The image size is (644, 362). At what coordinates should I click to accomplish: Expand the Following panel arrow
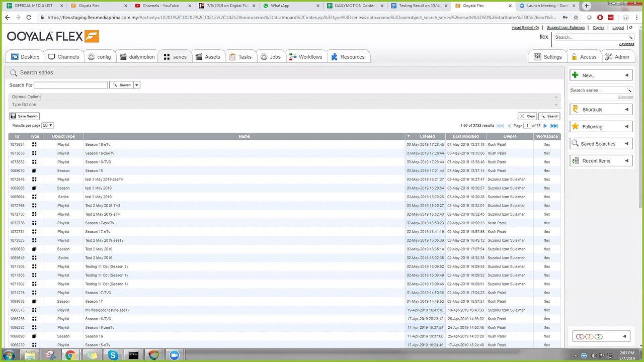pyautogui.click(x=626, y=127)
